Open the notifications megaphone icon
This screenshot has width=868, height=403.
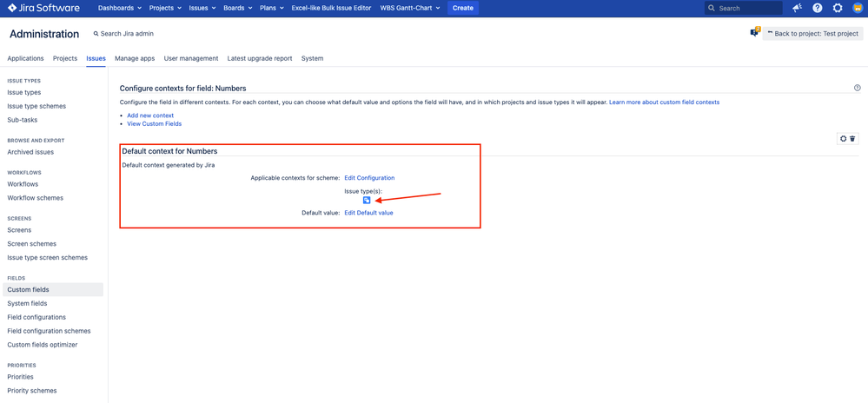(797, 8)
